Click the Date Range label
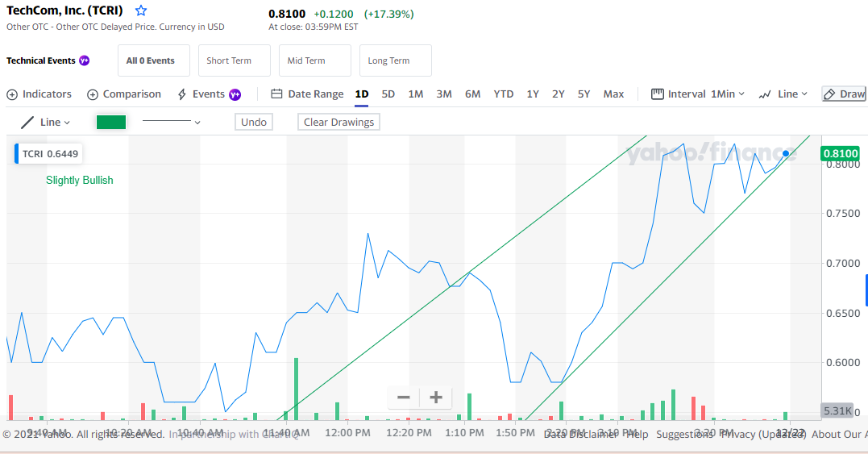 [x=316, y=94]
